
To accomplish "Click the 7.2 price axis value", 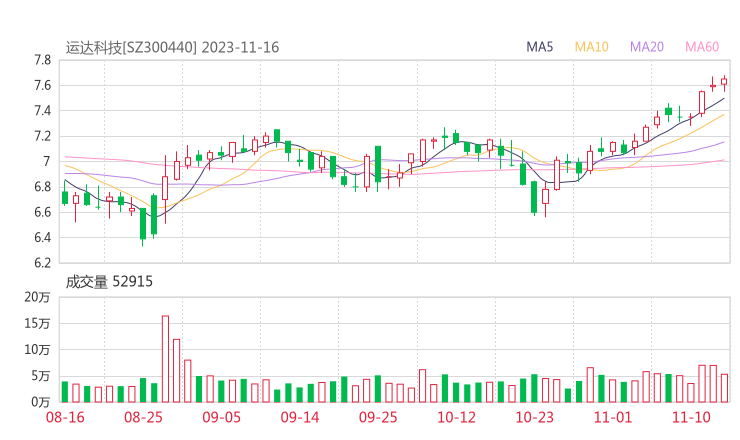I will [x=42, y=136].
